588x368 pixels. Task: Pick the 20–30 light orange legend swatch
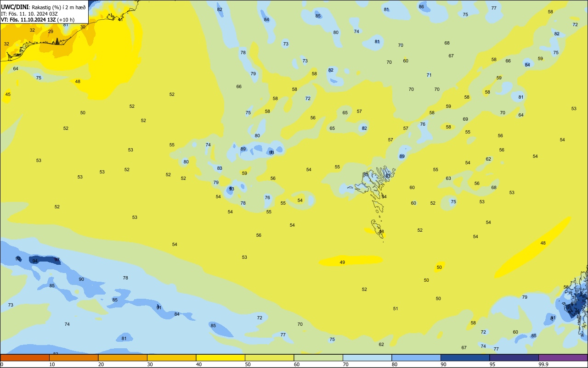coord(123,357)
